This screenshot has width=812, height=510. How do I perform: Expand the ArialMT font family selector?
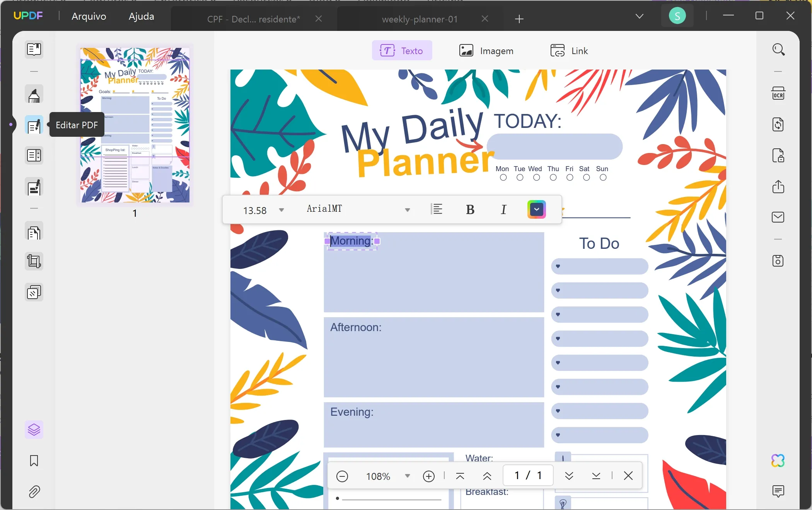[x=408, y=210]
